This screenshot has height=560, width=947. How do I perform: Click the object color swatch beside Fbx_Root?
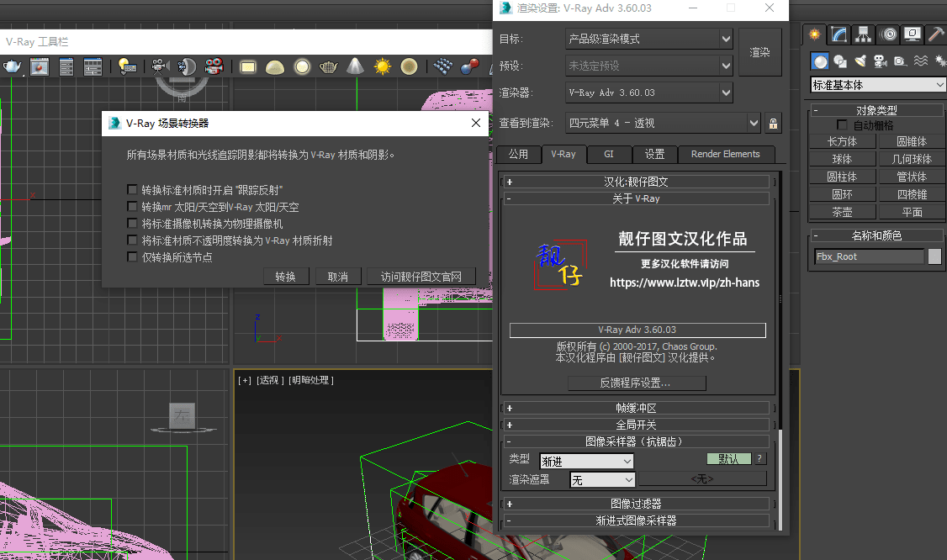(934, 256)
